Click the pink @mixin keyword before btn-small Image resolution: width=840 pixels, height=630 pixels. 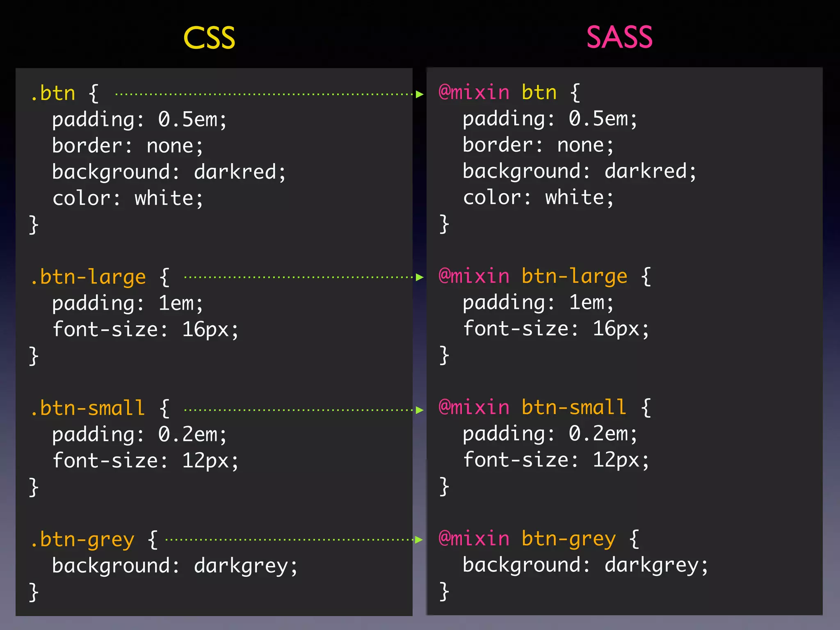click(474, 407)
